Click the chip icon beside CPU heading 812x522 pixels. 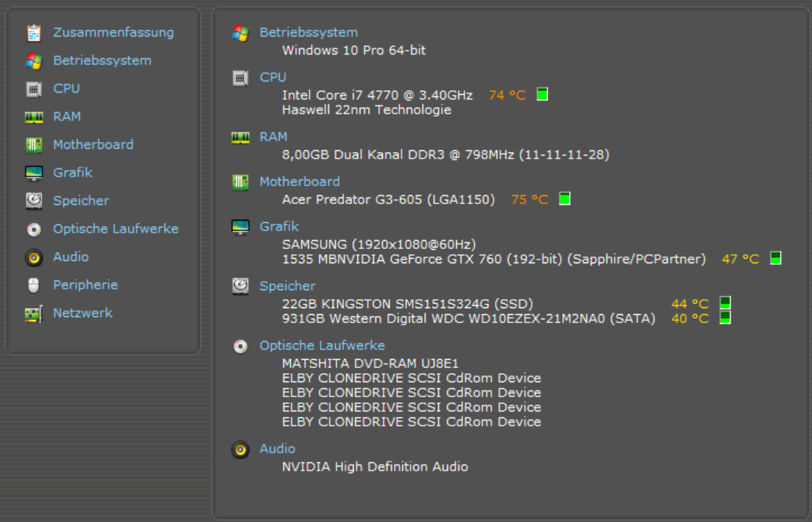240,78
